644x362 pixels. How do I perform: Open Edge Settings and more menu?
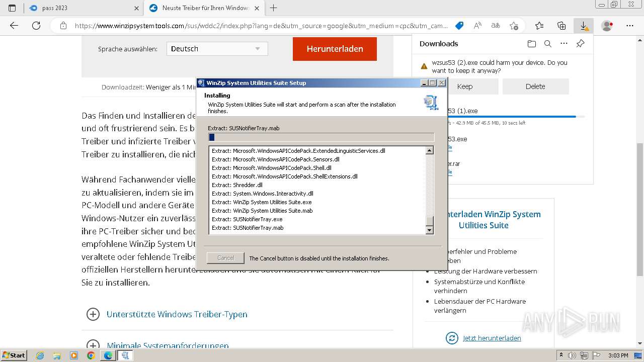tap(630, 26)
